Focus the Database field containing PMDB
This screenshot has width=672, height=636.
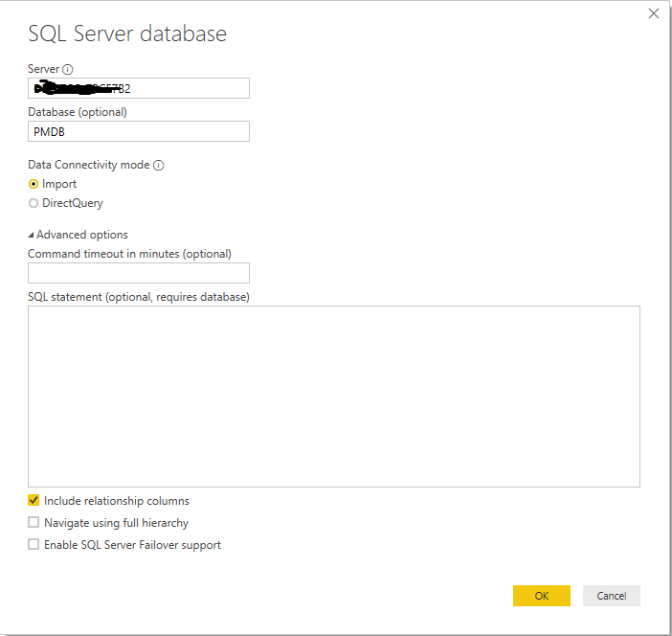click(139, 131)
